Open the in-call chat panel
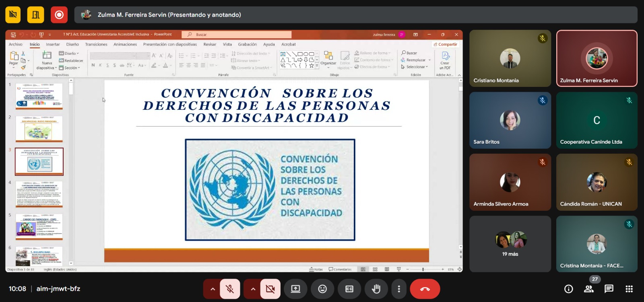Image resolution: width=644 pixels, height=302 pixels. pos(609,289)
